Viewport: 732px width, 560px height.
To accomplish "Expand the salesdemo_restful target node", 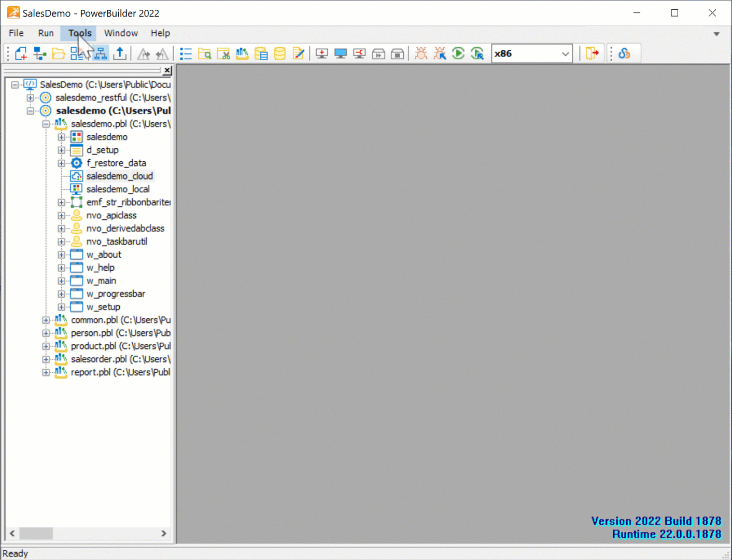I will point(31,97).
